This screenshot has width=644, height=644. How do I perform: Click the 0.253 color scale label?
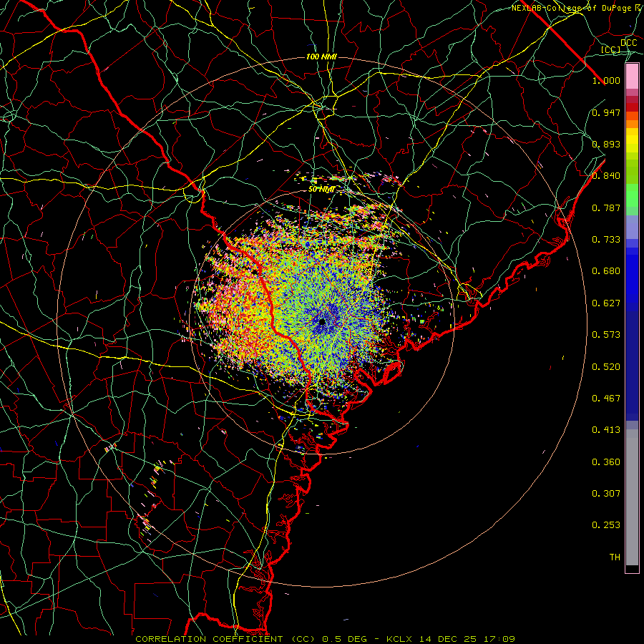click(x=606, y=525)
